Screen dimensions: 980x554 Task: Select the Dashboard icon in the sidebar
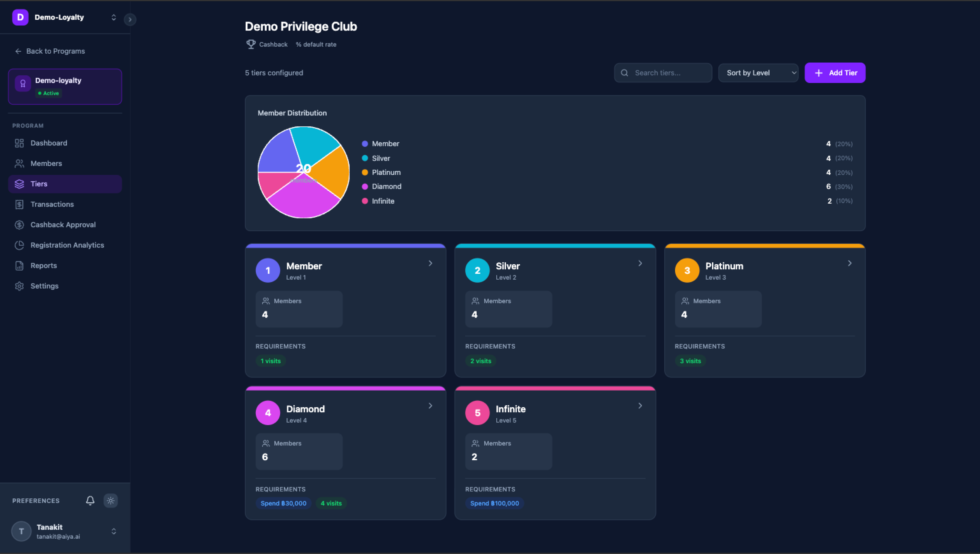pyautogui.click(x=20, y=143)
